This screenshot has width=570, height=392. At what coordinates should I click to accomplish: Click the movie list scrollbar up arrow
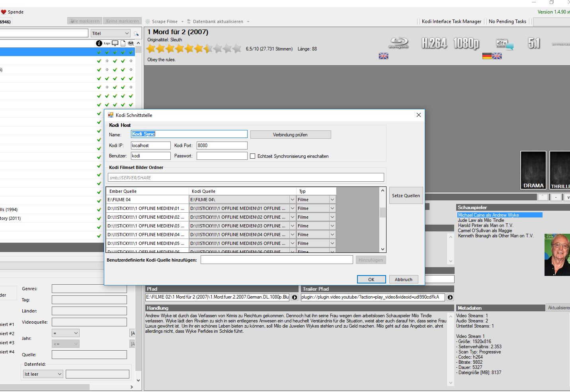[139, 43]
